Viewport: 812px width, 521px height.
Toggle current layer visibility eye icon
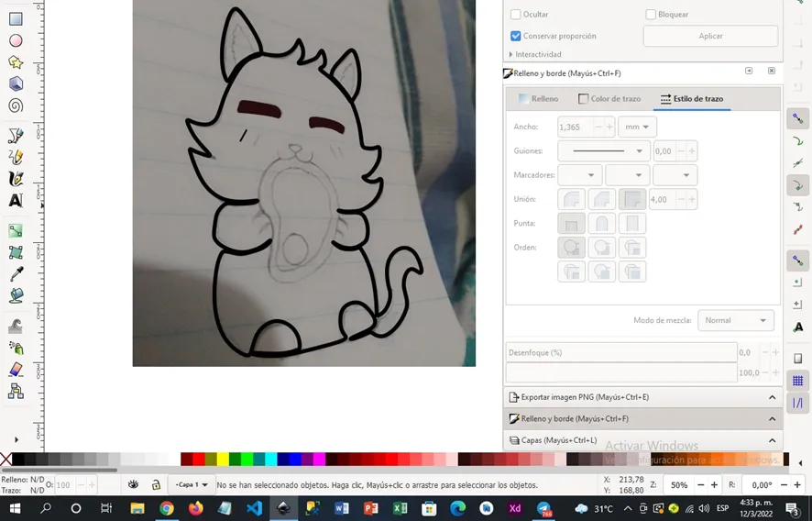point(133,484)
